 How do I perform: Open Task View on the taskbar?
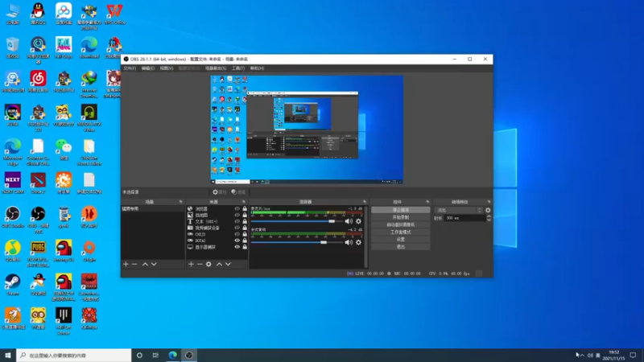(x=155, y=356)
